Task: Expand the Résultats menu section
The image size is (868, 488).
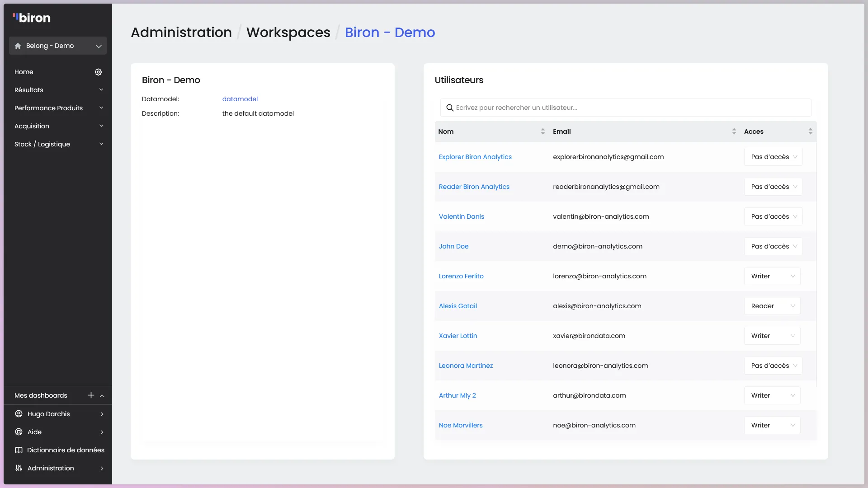Action: [101, 89]
